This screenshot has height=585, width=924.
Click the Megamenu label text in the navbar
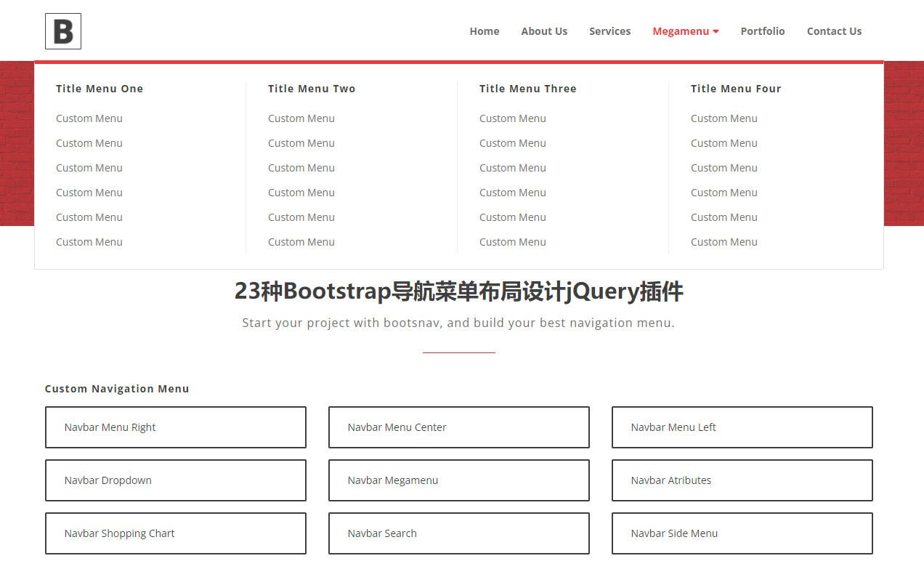click(x=681, y=31)
